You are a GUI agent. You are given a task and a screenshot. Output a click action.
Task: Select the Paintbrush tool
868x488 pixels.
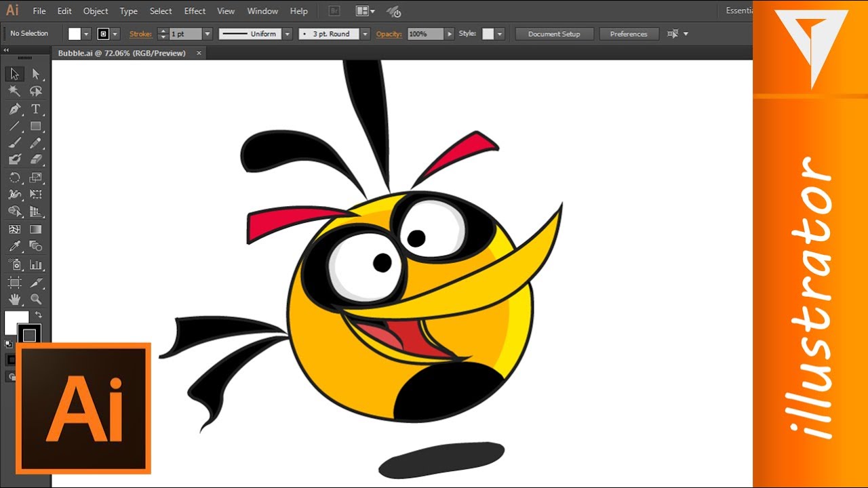tap(14, 143)
